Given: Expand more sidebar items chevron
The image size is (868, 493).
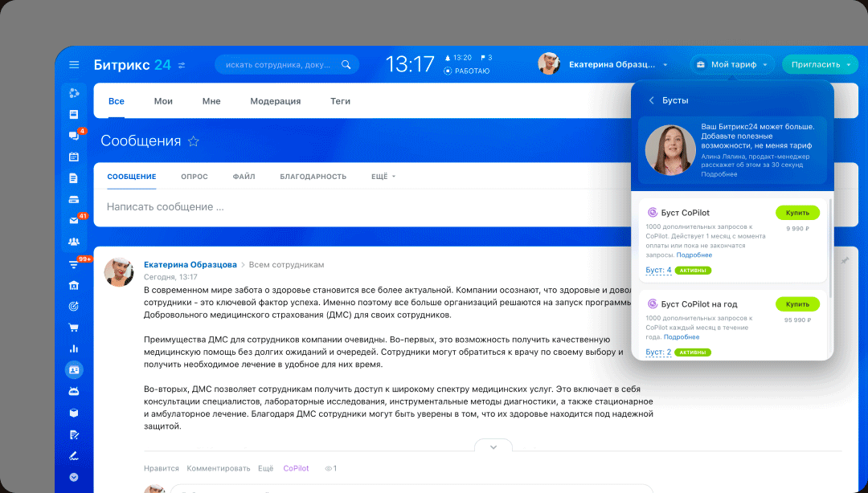Looking at the screenshot, I should click(74, 477).
